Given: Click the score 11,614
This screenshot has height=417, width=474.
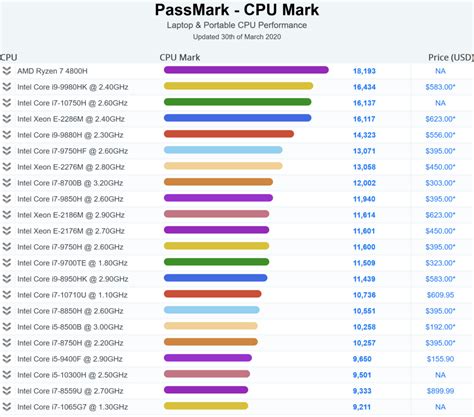Looking at the screenshot, I should tap(364, 215).
